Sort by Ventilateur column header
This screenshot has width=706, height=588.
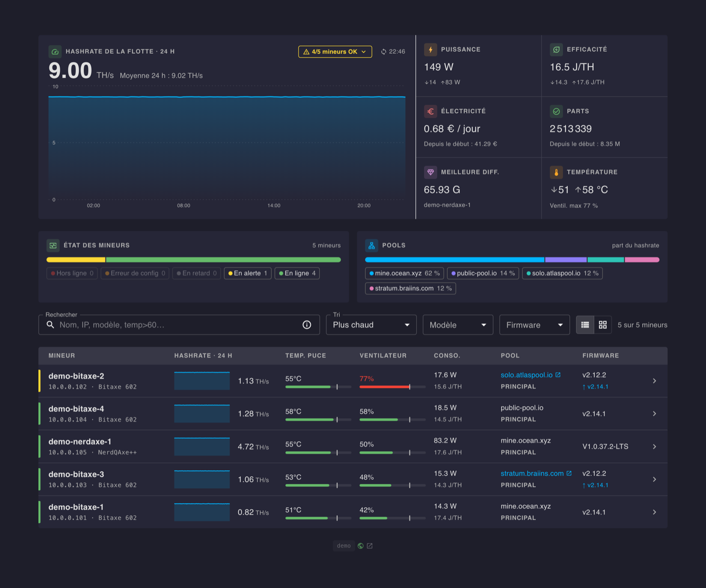pyautogui.click(x=383, y=356)
